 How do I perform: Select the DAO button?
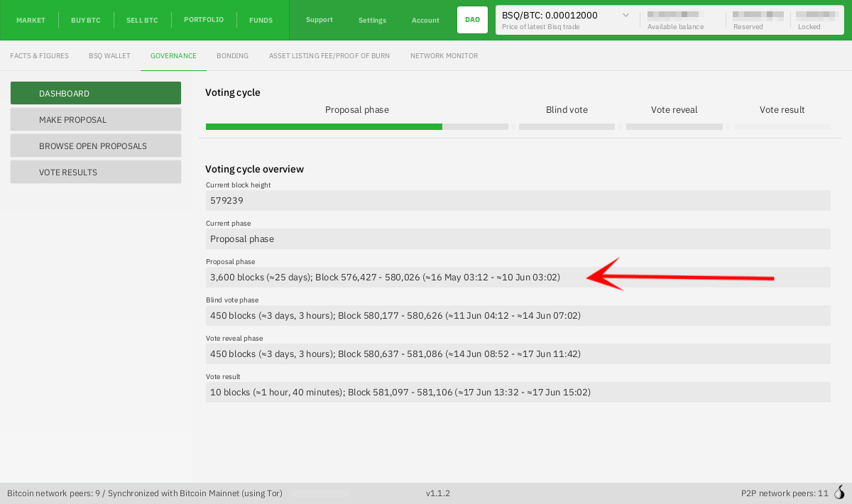click(472, 20)
